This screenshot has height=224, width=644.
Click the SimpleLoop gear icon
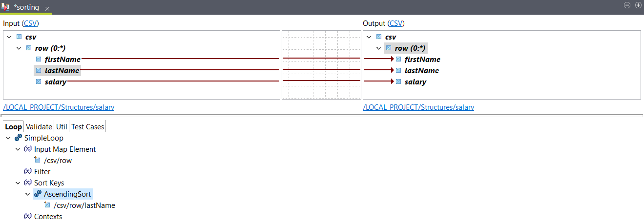(x=18, y=138)
